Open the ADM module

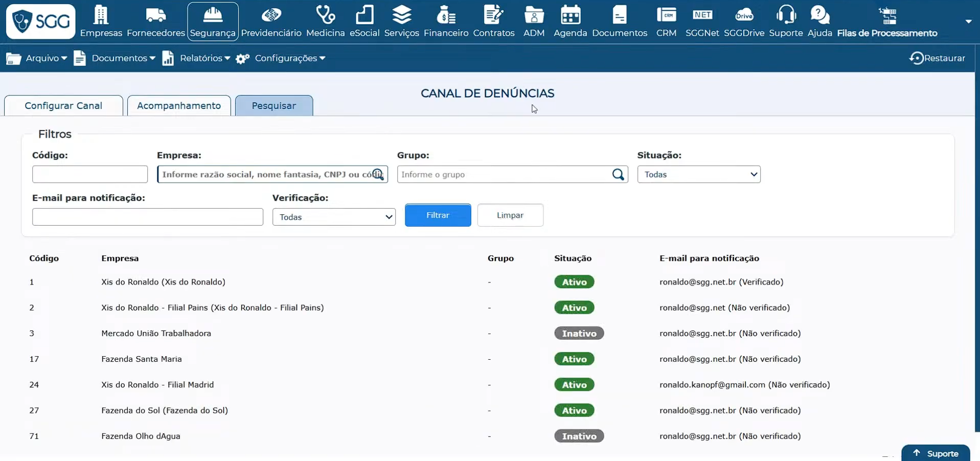coord(534,21)
